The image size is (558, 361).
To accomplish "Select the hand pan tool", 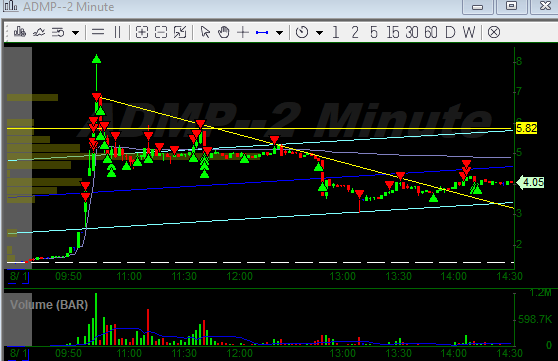I will pos(224,32).
